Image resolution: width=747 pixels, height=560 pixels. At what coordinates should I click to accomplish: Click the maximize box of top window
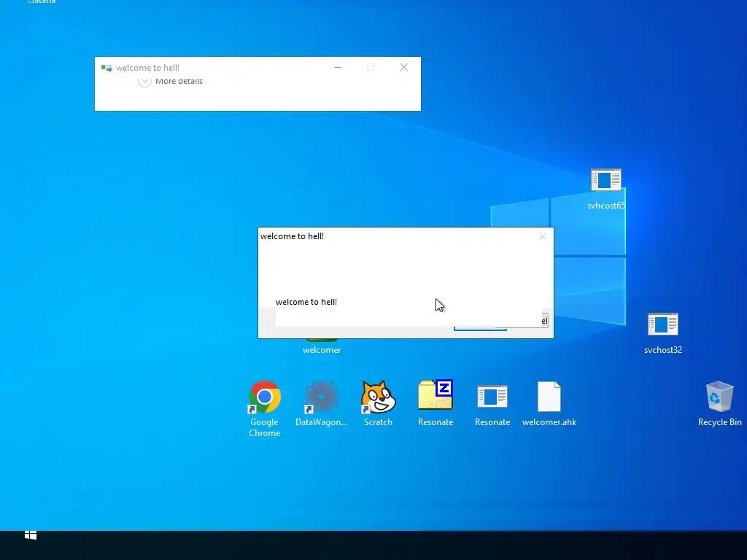tap(371, 68)
